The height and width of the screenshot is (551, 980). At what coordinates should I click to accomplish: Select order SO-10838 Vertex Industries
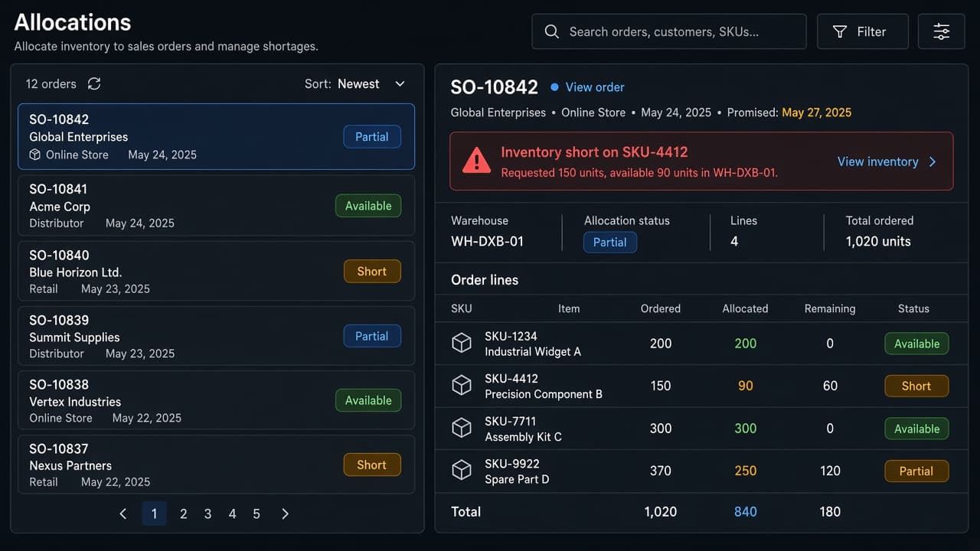(x=216, y=401)
